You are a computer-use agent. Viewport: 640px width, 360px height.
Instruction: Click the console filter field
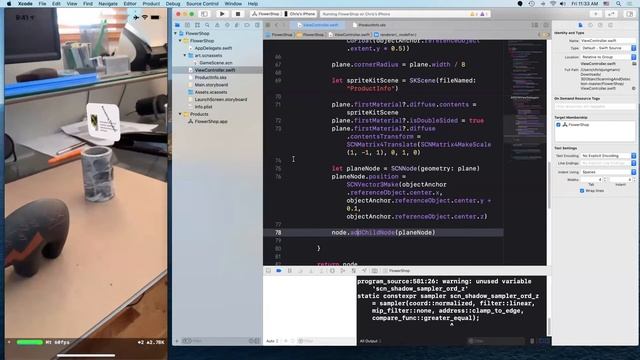496,341
